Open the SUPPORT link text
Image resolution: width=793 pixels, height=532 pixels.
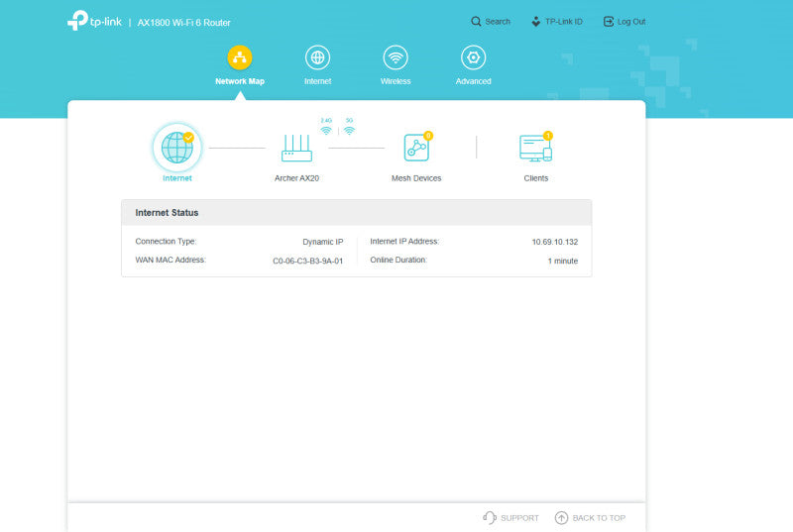click(x=519, y=518)
